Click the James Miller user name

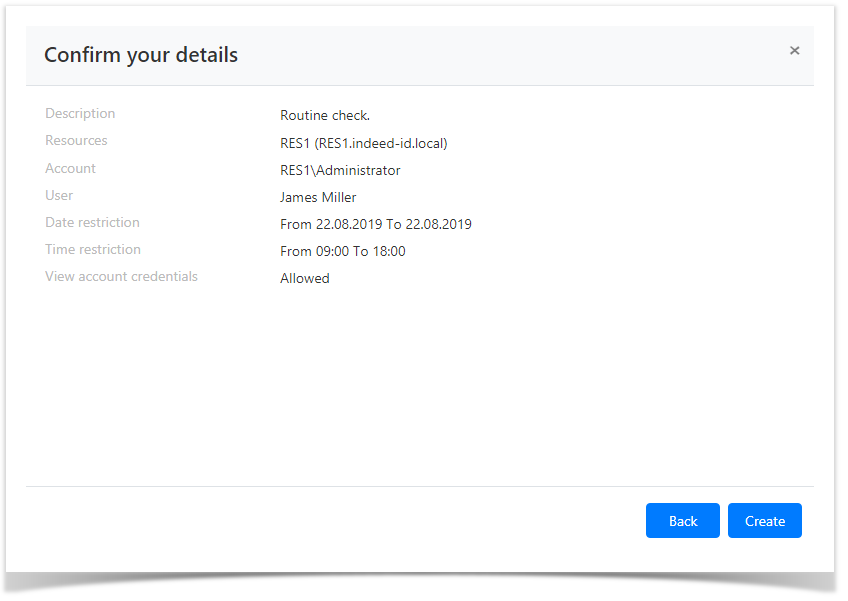click(x=318, y=198)
